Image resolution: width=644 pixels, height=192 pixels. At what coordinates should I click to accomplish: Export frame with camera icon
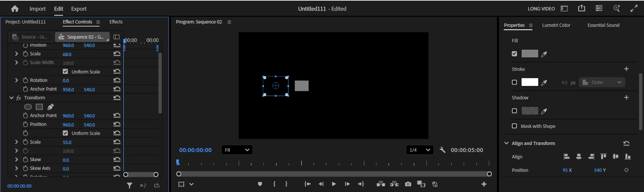click(x=408, y=184)
